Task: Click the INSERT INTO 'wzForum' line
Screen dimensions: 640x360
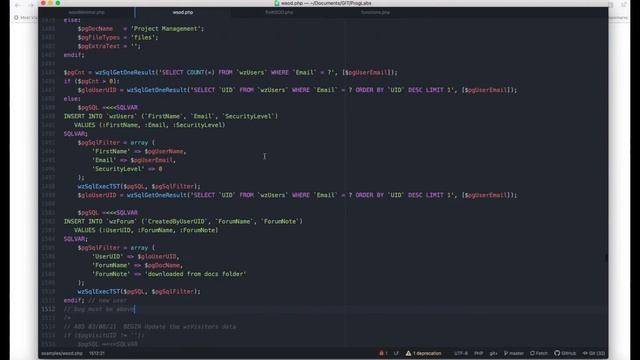Action: 183,221
